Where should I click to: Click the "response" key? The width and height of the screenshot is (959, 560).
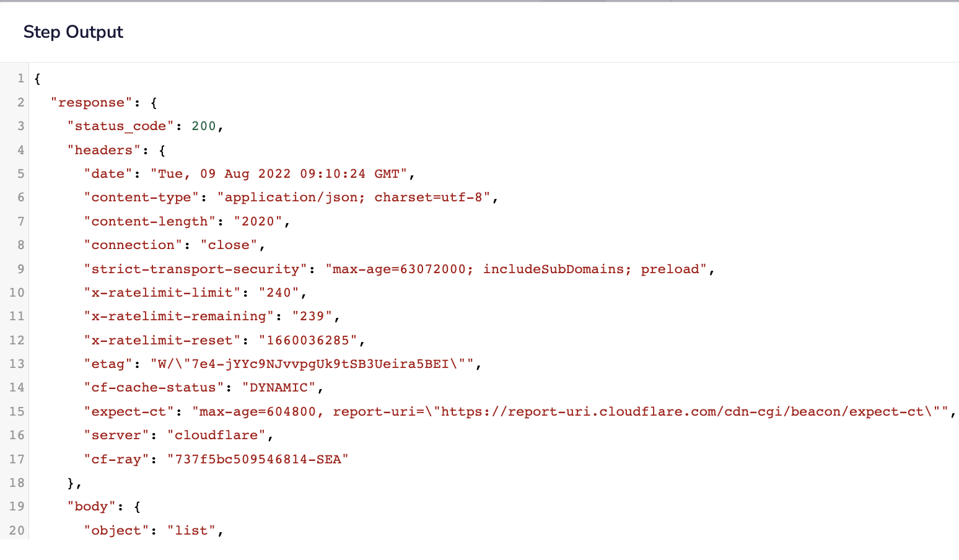point(92,102)
